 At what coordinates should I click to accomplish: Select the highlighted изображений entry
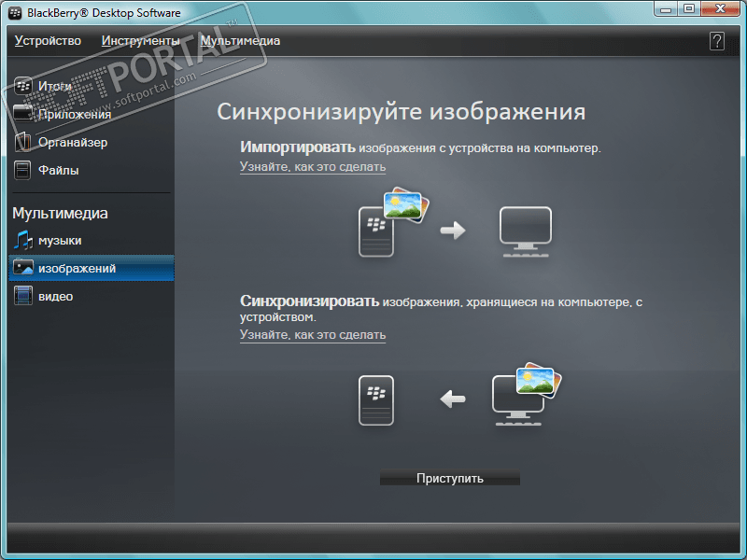(92, 268)
